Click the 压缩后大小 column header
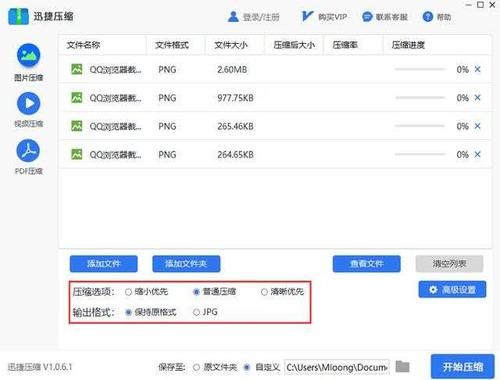Viewport: 500px width, 380px height. tap(294, 45)
